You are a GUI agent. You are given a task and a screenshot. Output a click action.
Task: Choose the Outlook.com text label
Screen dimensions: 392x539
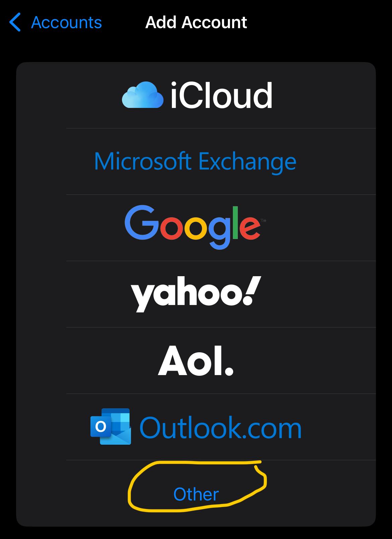click(220, 428)
